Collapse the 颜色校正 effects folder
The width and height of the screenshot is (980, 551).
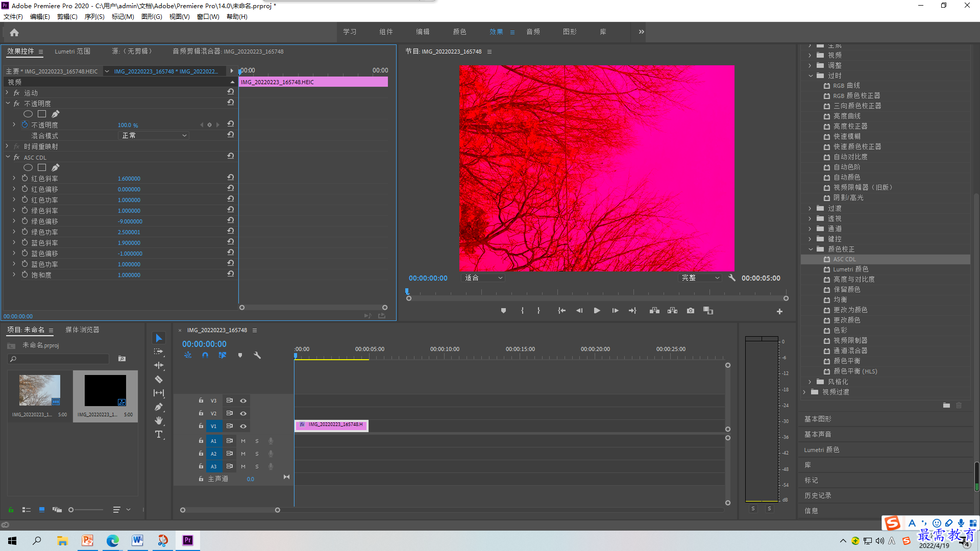[x=811, y=249]
